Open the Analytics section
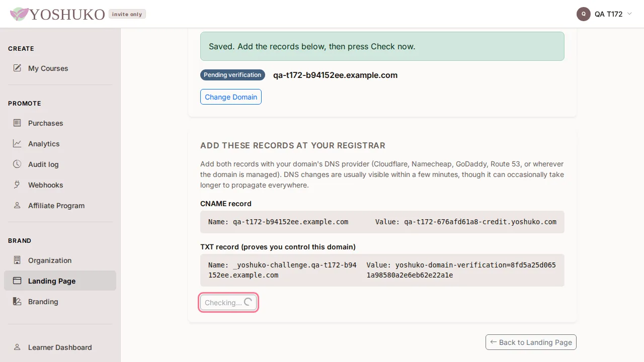The image size is (644, 362). tap(60, 143)
